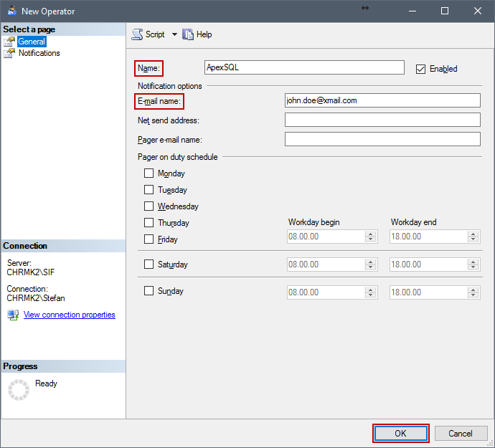The width and height of the screenshot is (495, 448).
Task: Decrease the Sunday Workday end time spinner
Action: (473, 295)
